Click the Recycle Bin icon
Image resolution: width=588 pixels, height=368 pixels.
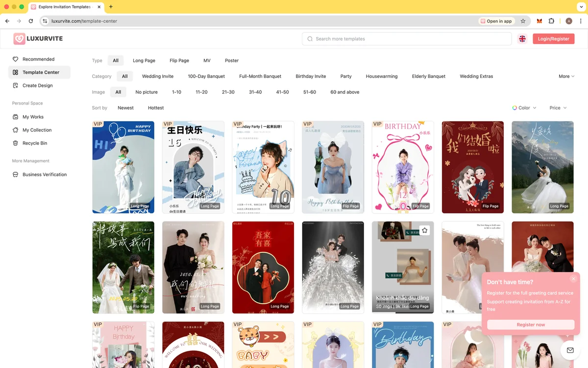click(15, 143)
